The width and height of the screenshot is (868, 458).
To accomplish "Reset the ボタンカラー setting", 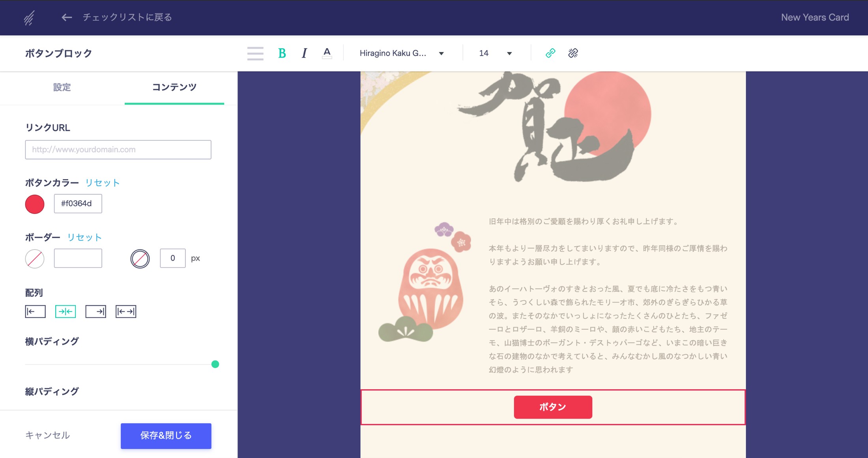I will tap(103, 183).
